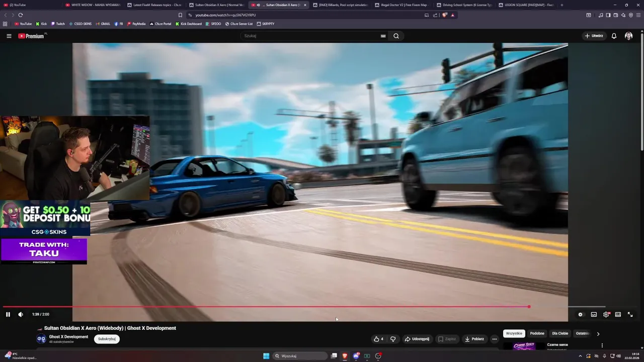Go back with browser back arrow
The image size is (644, 362).
pos(6,15)
